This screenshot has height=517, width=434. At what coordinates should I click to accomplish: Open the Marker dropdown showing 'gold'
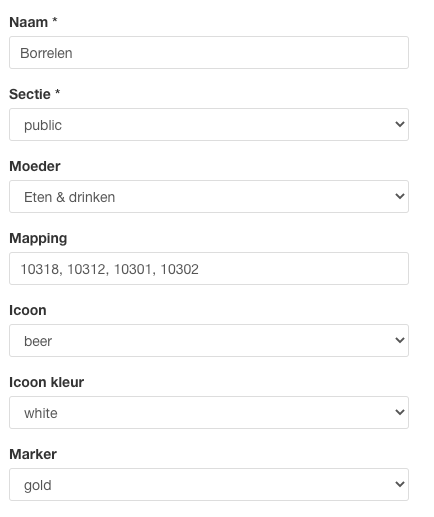tap(209, 484)
